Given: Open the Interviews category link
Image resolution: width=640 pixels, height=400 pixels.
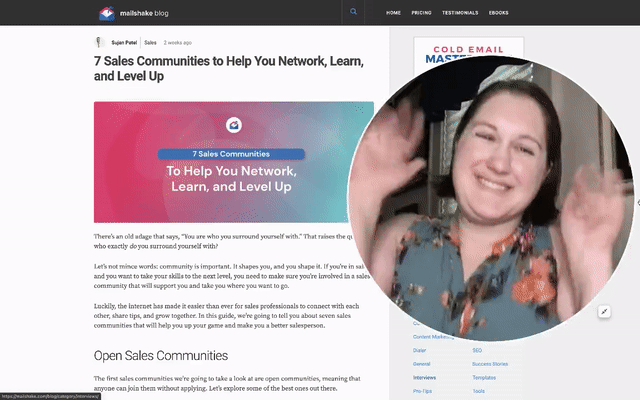Looking at the screenshot, I should point(424,378).
